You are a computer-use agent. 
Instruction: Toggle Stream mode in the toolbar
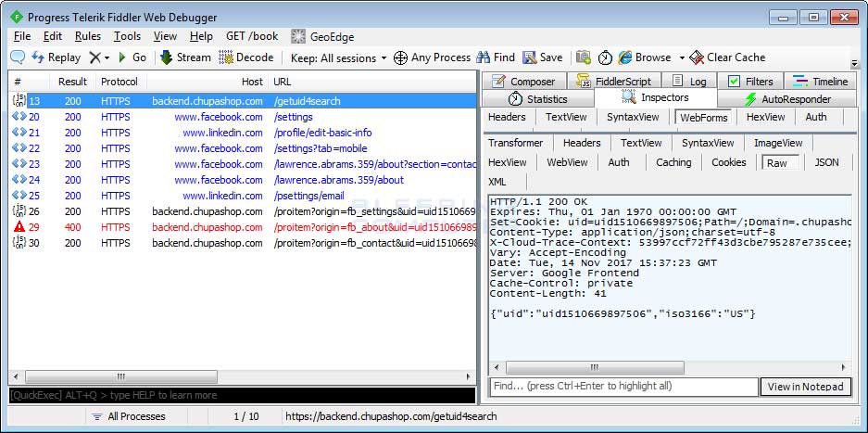[185, 57]
